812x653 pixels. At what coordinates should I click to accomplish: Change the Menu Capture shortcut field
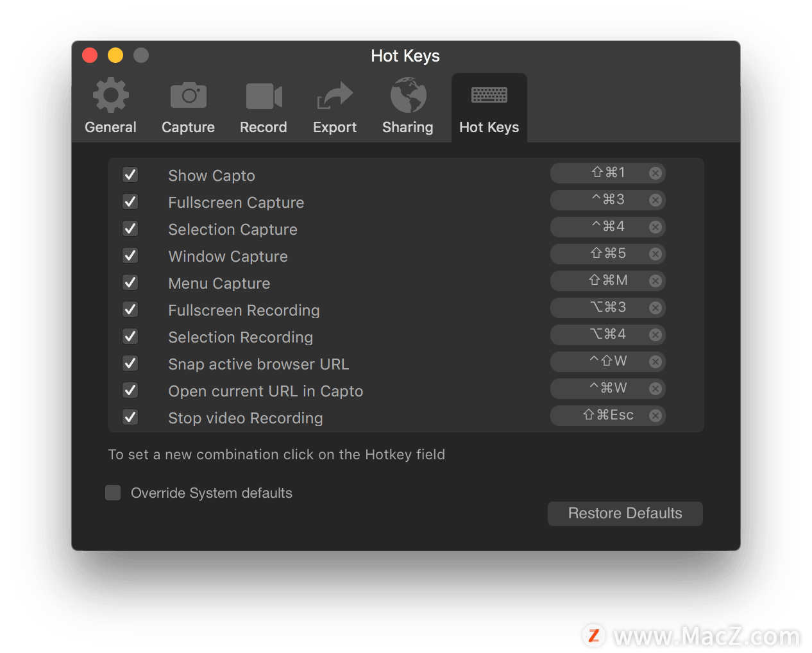[x=608, y=280]
